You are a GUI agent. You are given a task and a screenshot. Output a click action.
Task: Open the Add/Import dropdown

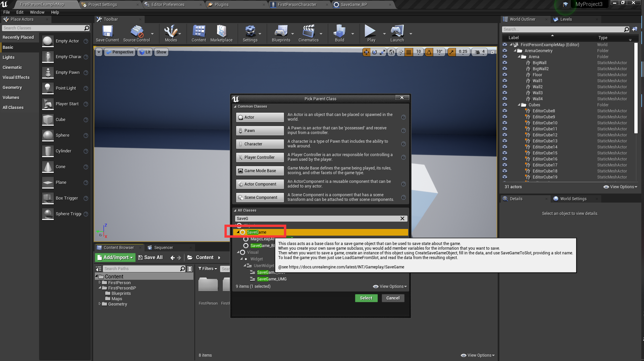click(x=115, y=257)
